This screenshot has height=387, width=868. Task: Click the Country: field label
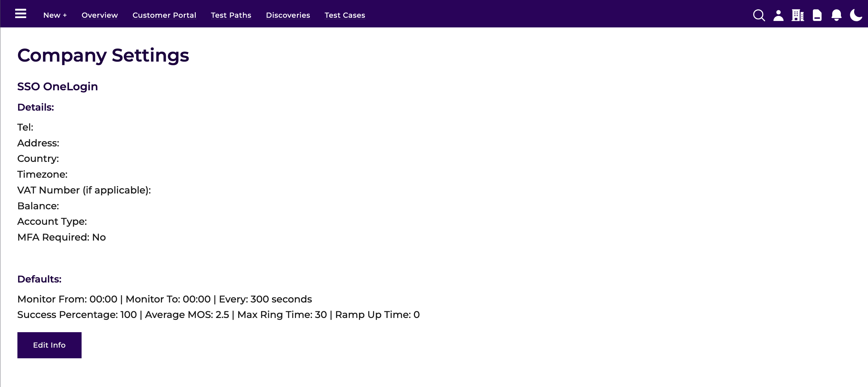[38, 158]
